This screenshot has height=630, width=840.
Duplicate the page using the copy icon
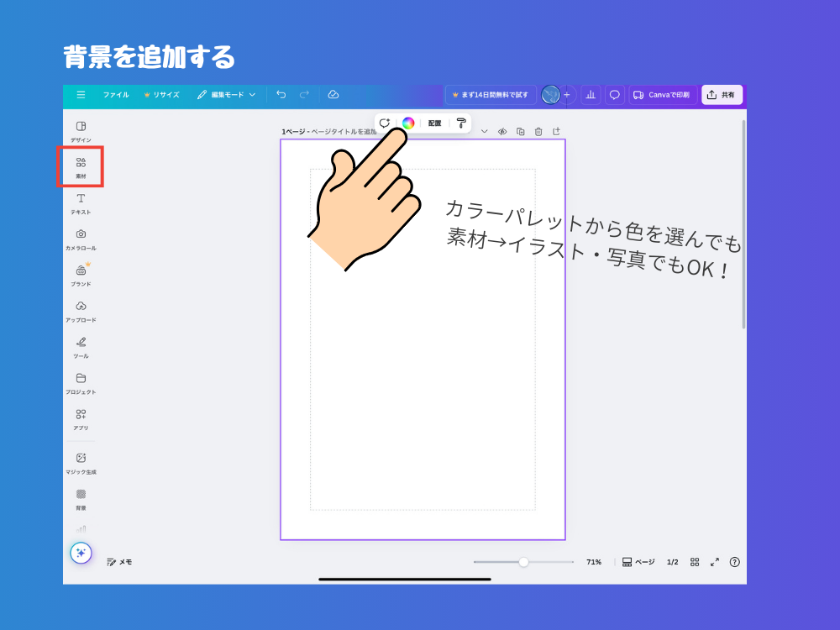click(x=522, y=132)
